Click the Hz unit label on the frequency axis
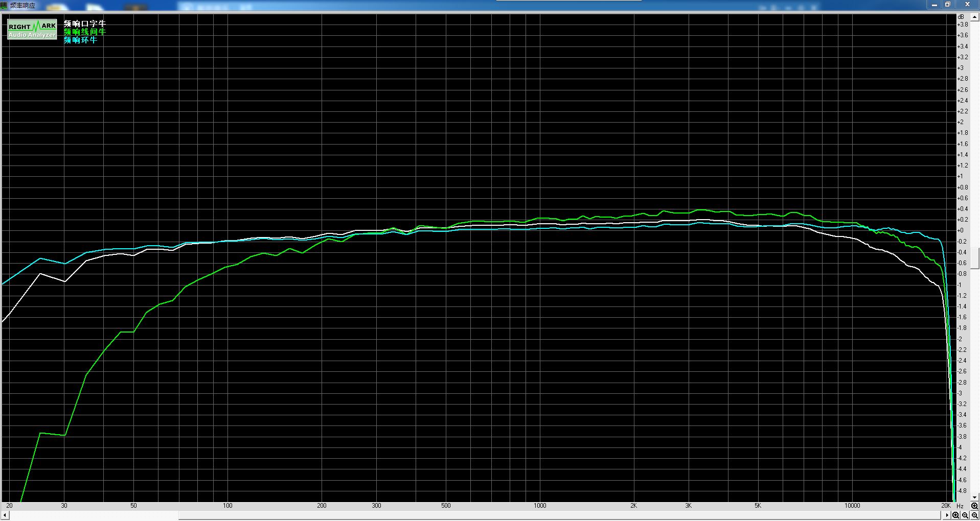Image resolution: width=980 pixels, height=521 pixels. (x=960, y=506)
